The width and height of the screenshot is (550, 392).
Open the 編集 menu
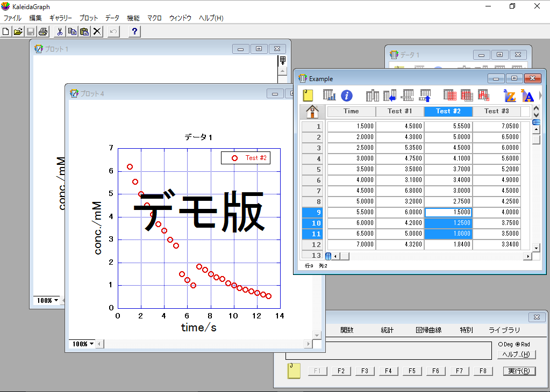[35, 18]
